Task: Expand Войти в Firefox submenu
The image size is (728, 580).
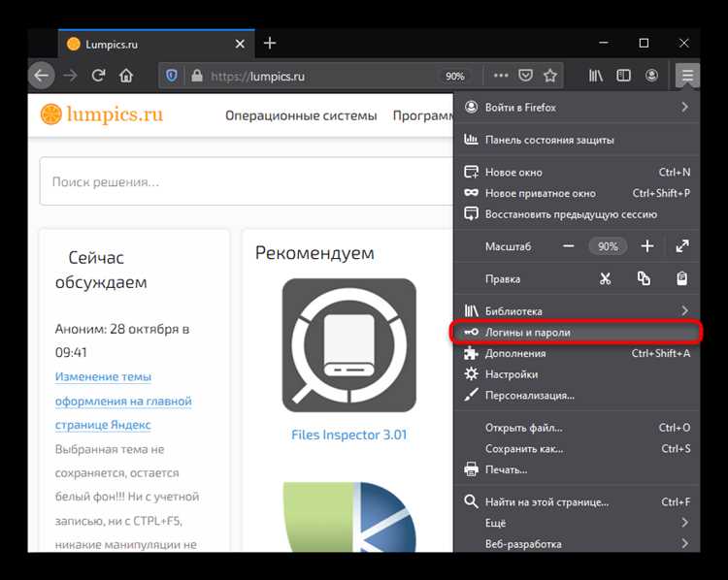Action: click(577, 108)
